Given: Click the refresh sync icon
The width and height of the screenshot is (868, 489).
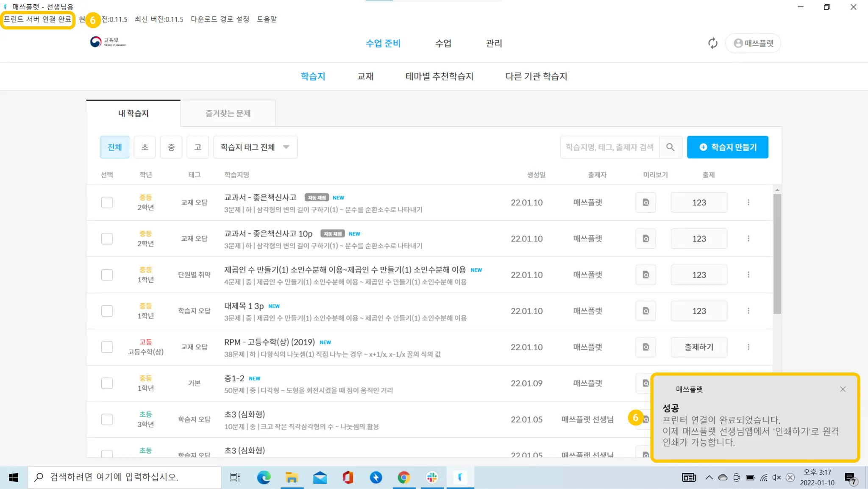Looking at the screenshot, I should 712,43.
